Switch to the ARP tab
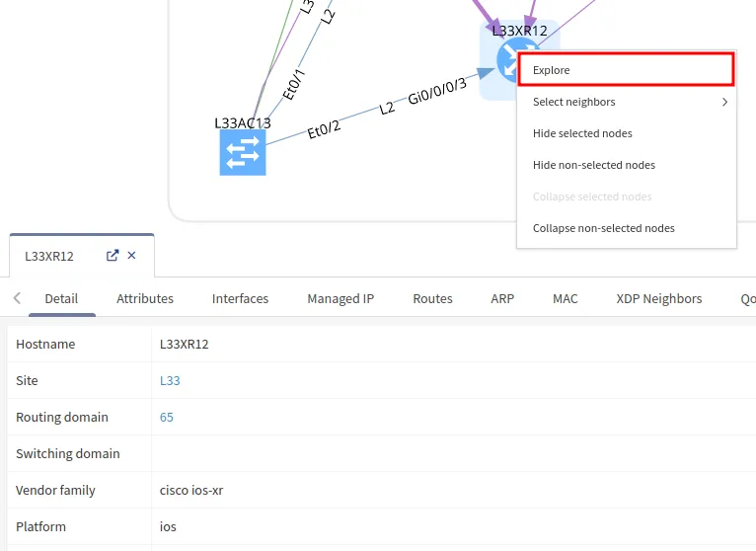The width and height of the screenshot is (756, 551). click(502, 298)
